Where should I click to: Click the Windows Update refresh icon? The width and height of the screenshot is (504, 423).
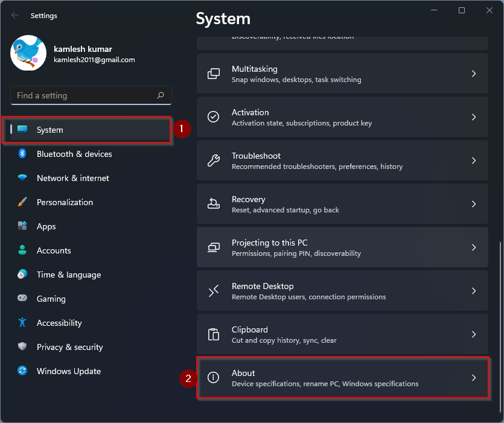coord(22,371)
